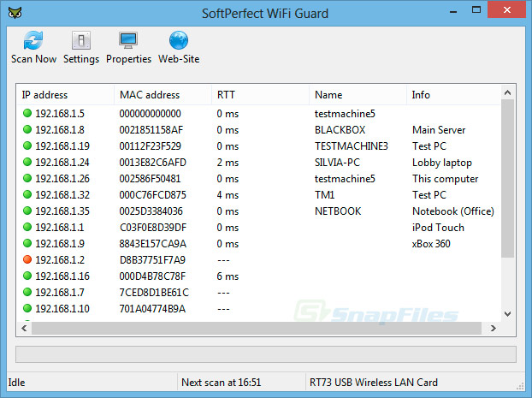The image size is (532, 398).
Task: Click MAC address C03F0E8D39DF
Action: (x=153, y=228)
